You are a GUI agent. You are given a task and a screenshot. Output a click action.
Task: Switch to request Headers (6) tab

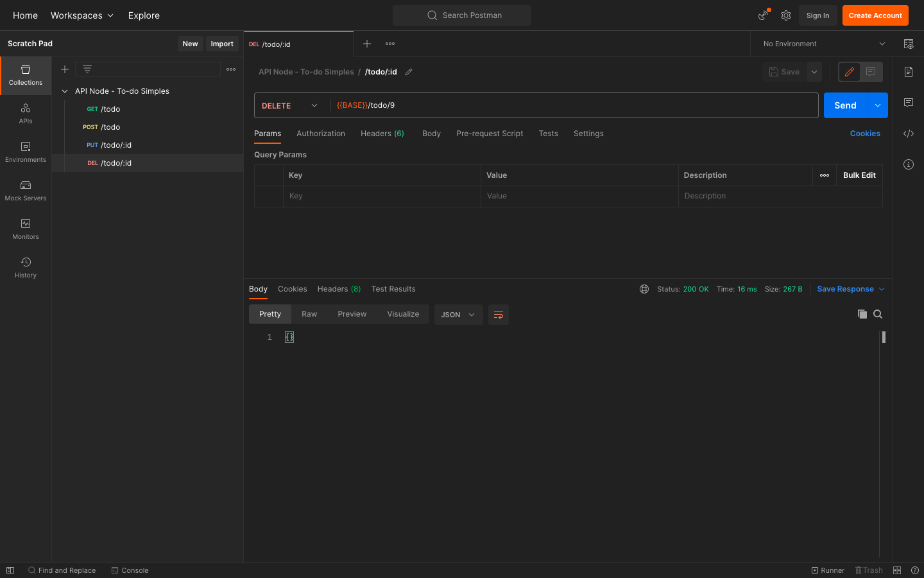click(382, 134)
